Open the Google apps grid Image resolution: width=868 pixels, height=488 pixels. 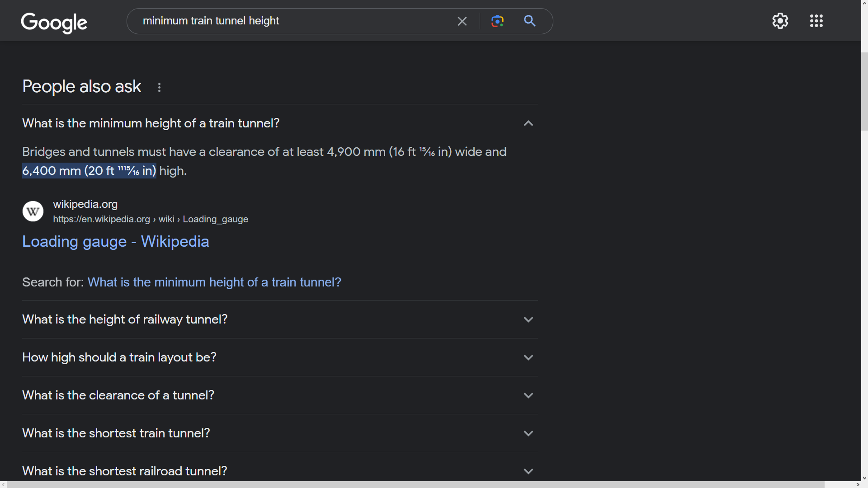pyautogui.click(x=816, y=21)
